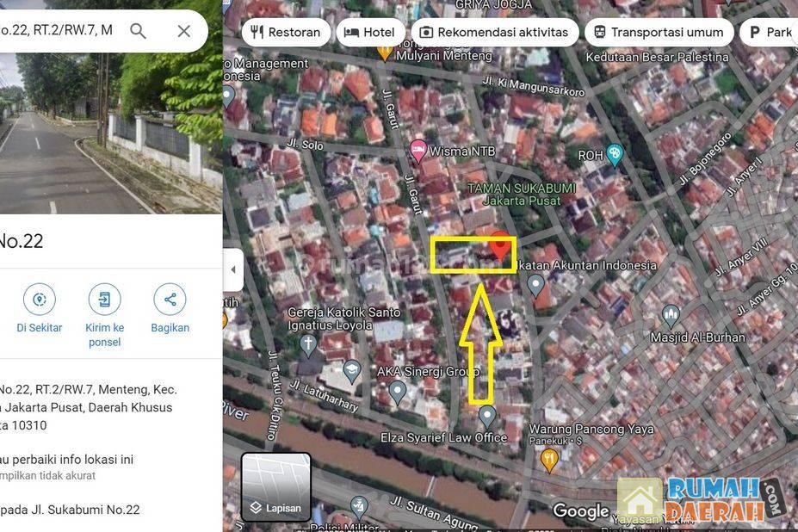798x532 pixels.
Task: Click the search magnifier icon
Action: (138, 31)
